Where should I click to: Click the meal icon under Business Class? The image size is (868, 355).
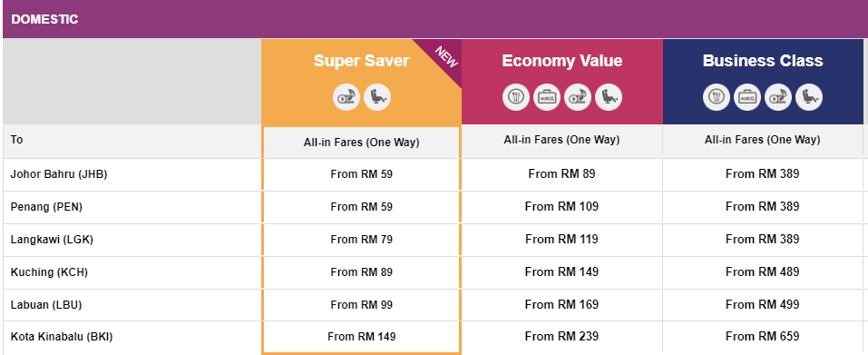(717, 98)
